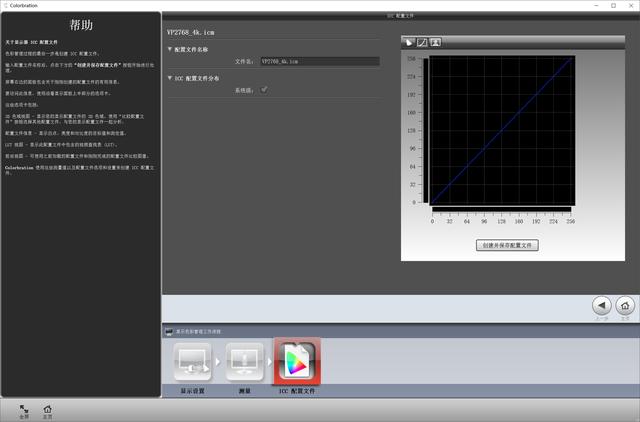The image size is (640, 422).
Task: Click the 创建并保存配置文件 button
Action: tap(507, 245)
